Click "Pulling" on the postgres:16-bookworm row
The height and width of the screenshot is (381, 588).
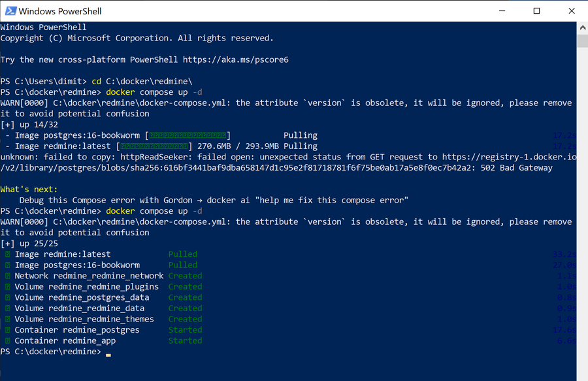[x=301, y=135]
